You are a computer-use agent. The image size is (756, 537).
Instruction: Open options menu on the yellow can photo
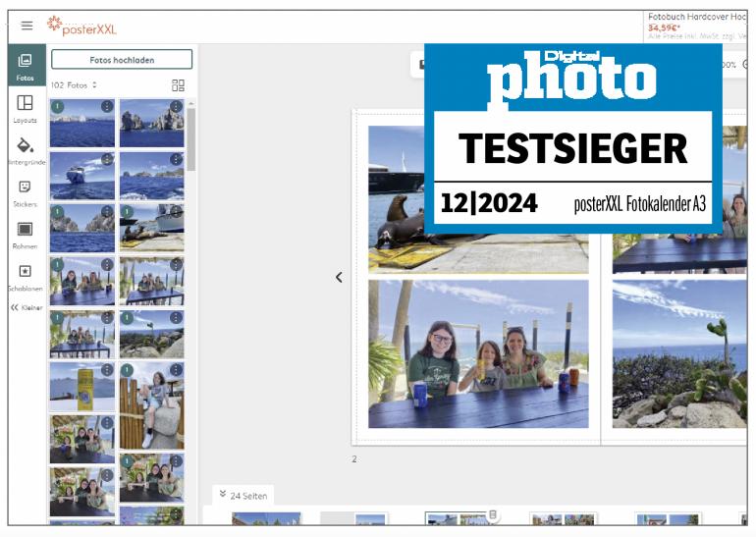107,370
